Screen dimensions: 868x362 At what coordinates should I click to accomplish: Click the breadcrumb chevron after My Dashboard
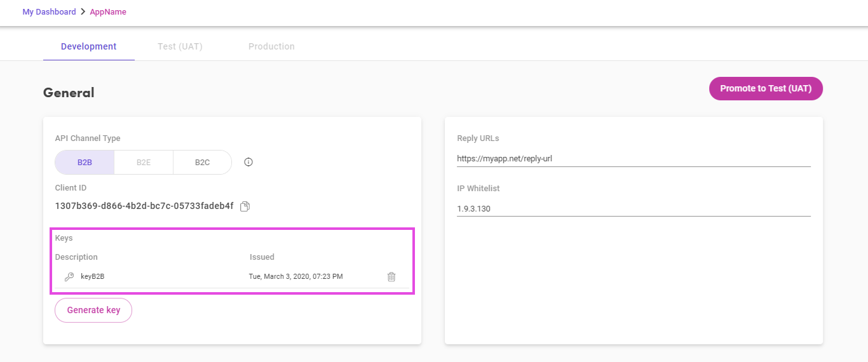tap(83, 11)
